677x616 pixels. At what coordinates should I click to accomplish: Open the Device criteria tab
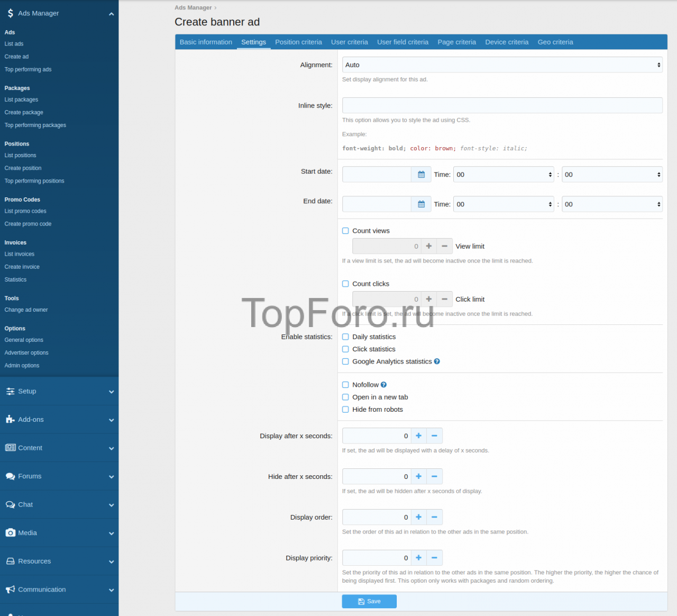coord(507,42)
